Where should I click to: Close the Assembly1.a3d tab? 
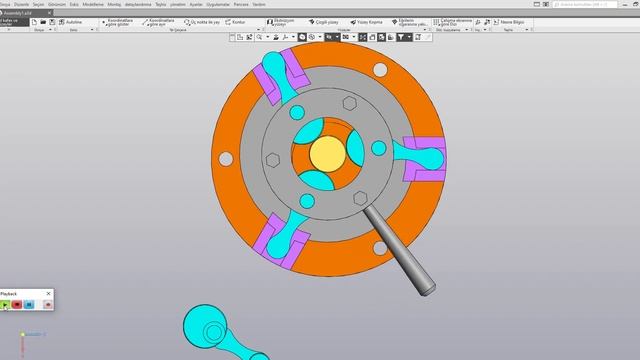[x=49, y=13]
